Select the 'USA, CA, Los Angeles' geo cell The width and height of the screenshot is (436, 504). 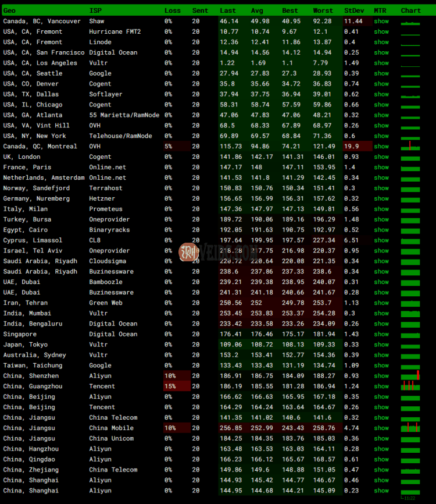(40, 63)
